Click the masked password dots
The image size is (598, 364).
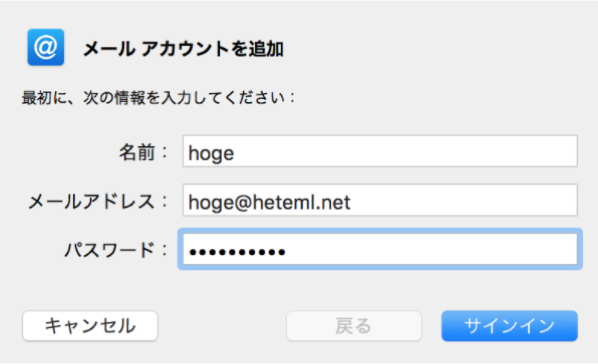coord(237,252)
